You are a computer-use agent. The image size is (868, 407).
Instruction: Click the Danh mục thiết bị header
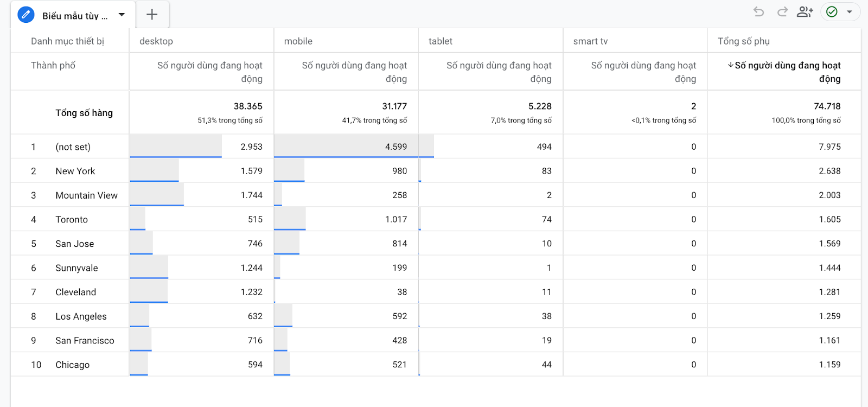67,41
